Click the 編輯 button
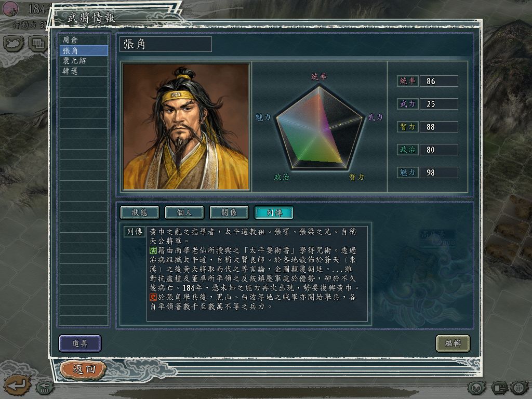This screenshot has width=532, height=399. point(453,343)
